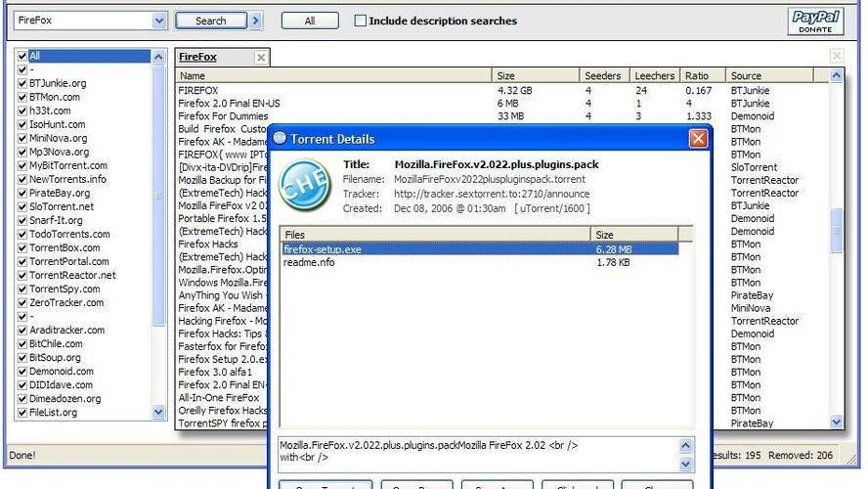The height and width of the screenshot is (489, 868).
Task: Click the site list scrollbar thumb
Action: click(158, 196)
